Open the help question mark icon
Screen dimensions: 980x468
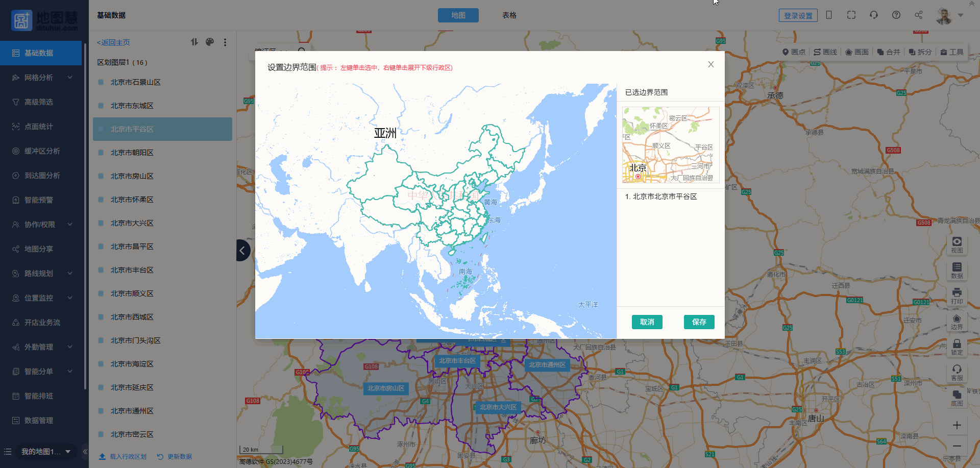point(896,15)
